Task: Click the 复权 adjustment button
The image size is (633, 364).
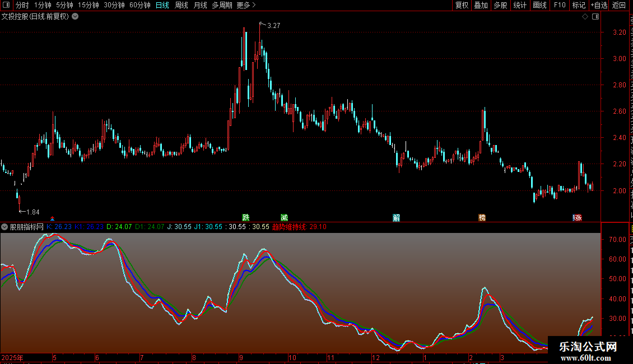Action: tap(462, 5)
